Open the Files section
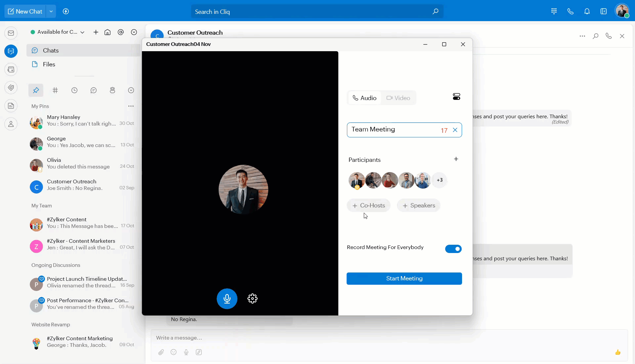The image size is (635, 364). coord(49,64)
